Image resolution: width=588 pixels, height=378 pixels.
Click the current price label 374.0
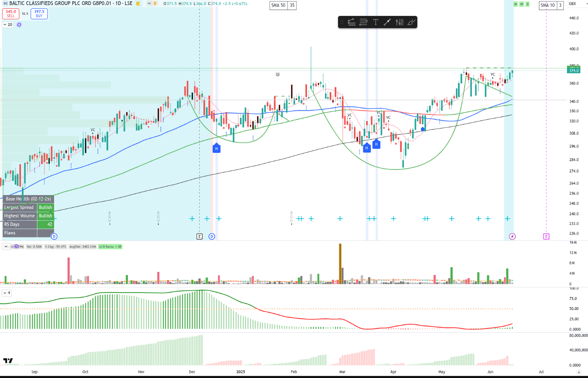[574, 70]
